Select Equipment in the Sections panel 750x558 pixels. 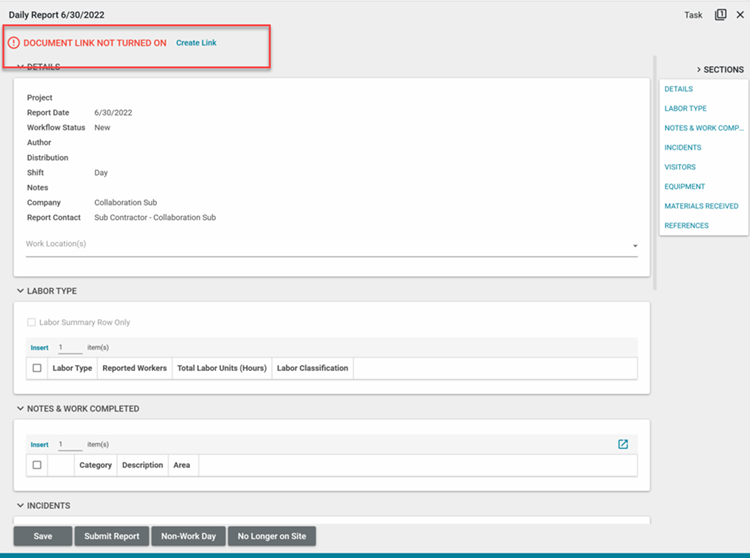pyautogui.click(x=684, y=186)
